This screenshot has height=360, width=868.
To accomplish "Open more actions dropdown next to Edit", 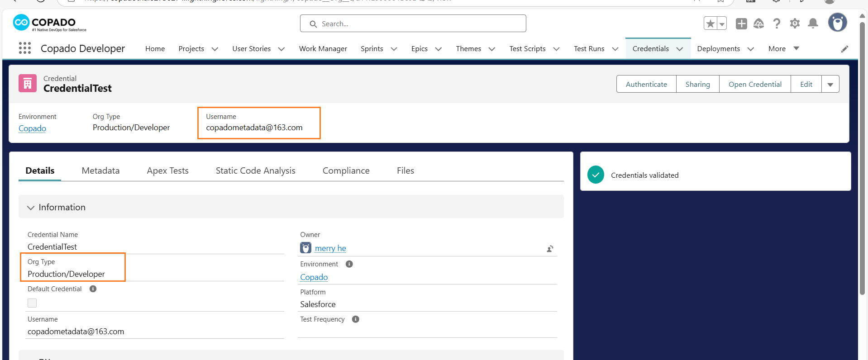I will coord(830,84).
